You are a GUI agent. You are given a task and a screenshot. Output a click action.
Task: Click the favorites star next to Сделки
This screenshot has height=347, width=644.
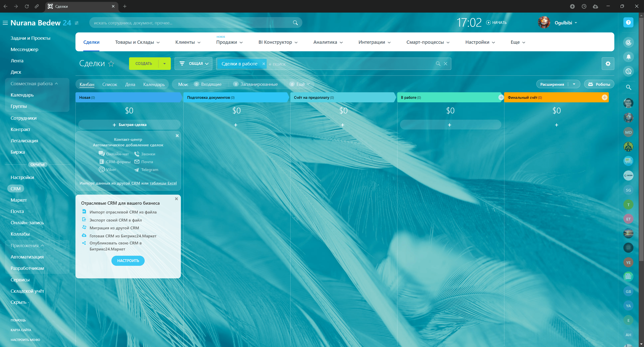click(x=111, y=64)
